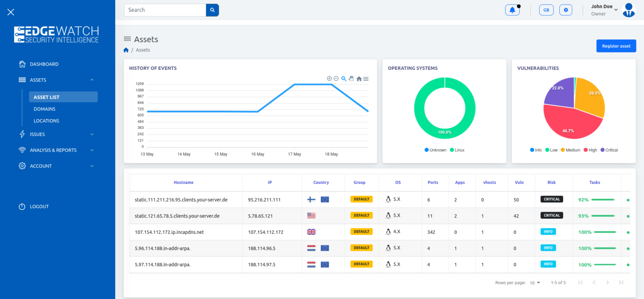Screen dimensions: 644x299
Task: Reset the chart view with the home icon
Action: click(x=359, y=79)
